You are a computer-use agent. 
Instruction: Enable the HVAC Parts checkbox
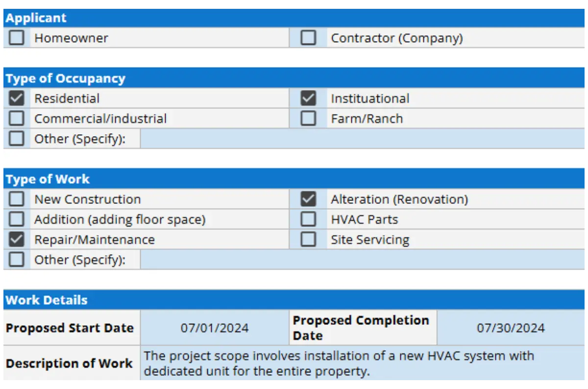click(x=308, y=219)
